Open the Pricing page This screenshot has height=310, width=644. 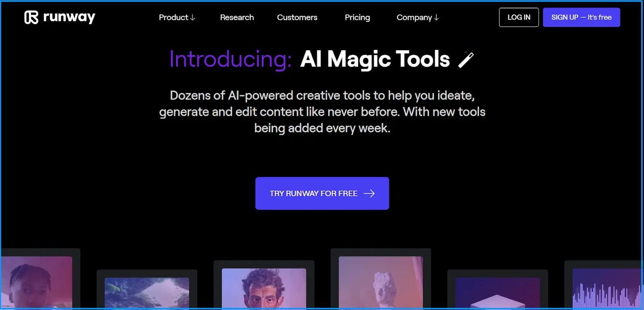pyautogui.click(x=357, y=17)
